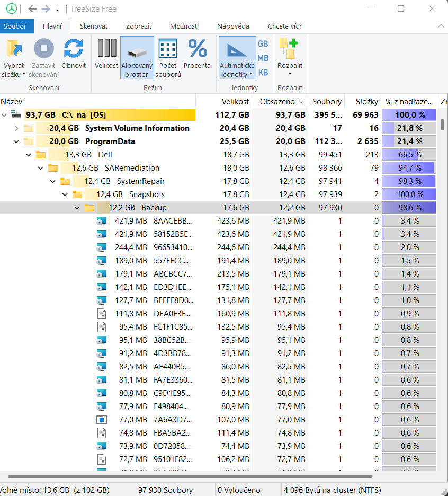Click the Obnovit refresh icon
This screenshot has height=496, width=448.
74,49
